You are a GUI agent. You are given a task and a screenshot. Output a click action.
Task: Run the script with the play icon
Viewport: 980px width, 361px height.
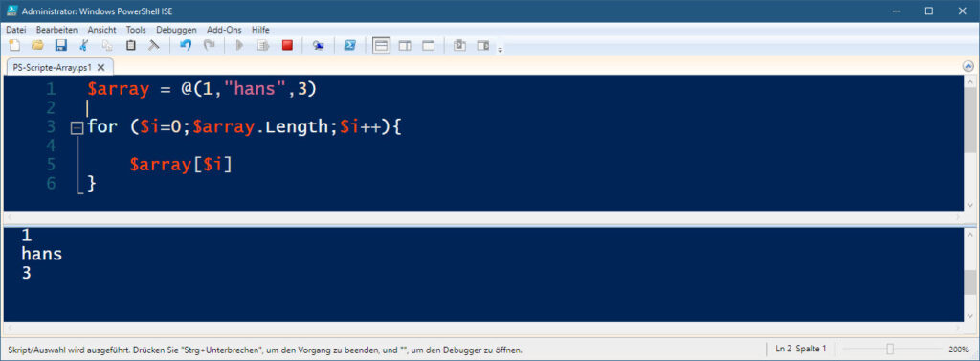pos(239,45)
